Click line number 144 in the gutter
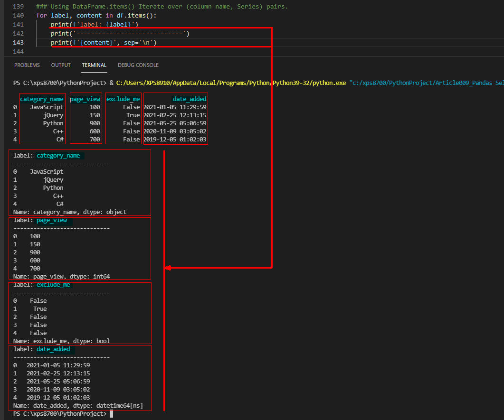 coord(19,51)
